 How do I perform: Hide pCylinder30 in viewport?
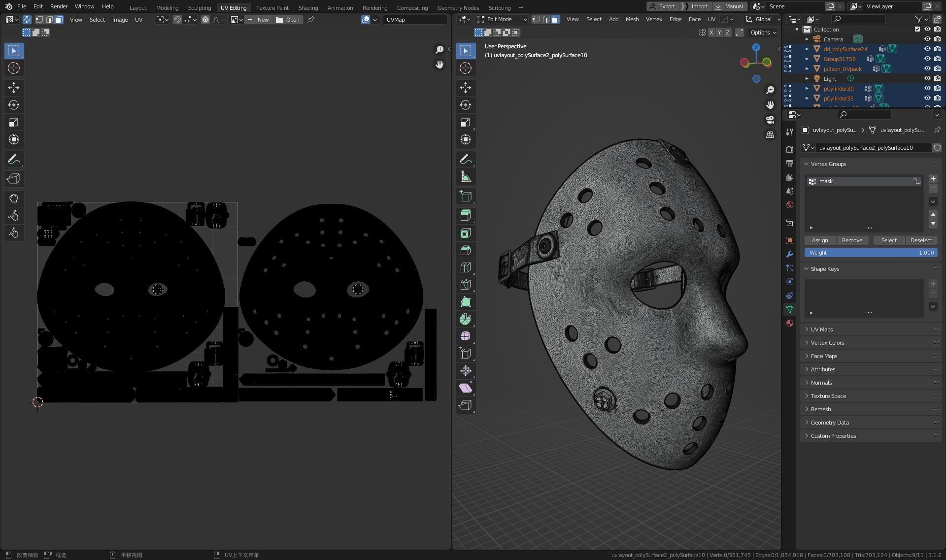927,88
